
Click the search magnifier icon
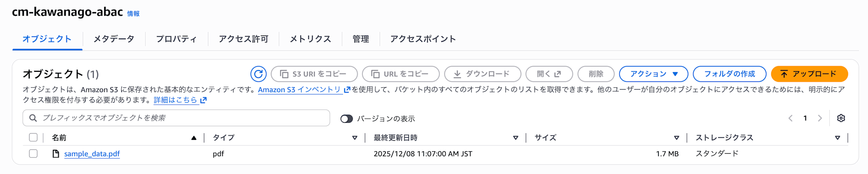33,118
